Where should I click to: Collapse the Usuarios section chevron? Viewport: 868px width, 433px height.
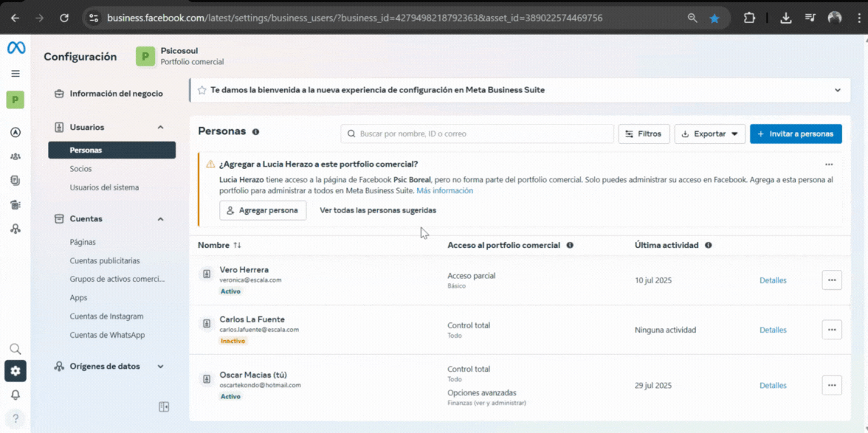click(x=161, y=127)
